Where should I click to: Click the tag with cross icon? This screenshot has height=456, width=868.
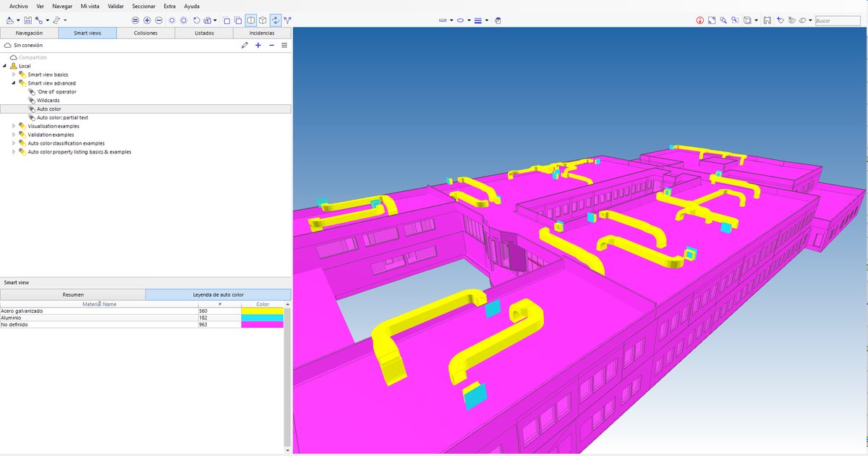coord(792,20)
